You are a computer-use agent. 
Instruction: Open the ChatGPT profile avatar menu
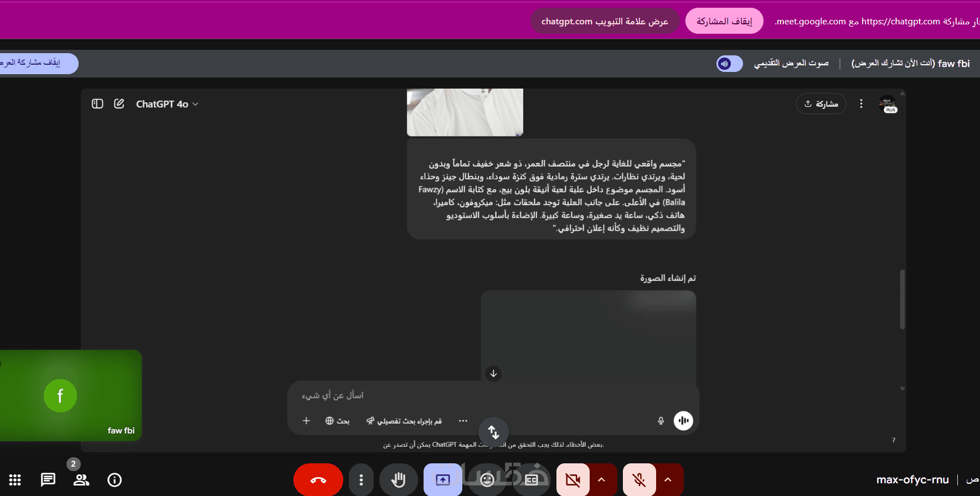coord(888,104)
